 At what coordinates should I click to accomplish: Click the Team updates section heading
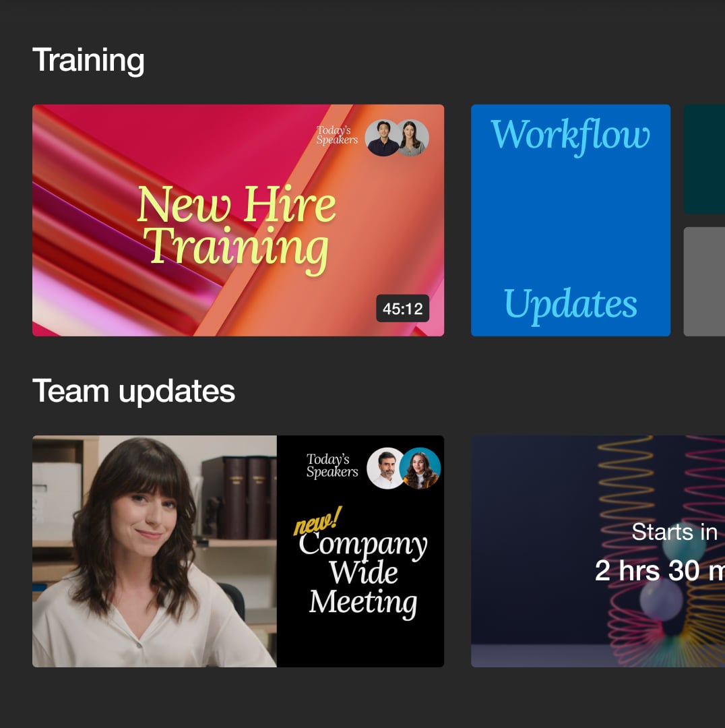[x=133, y=391]
